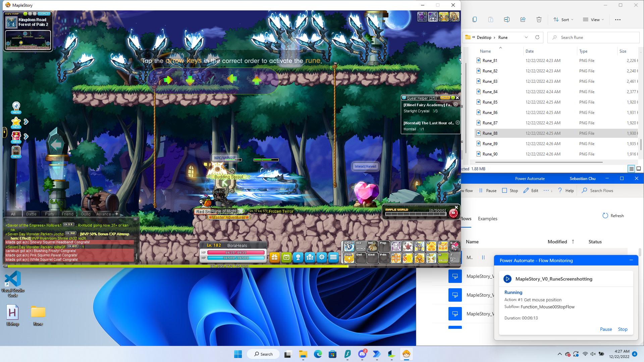This screenshot has width=644, height=362.
Task: Open See more ellipsis in File Explorer
Action: [618, 19]
